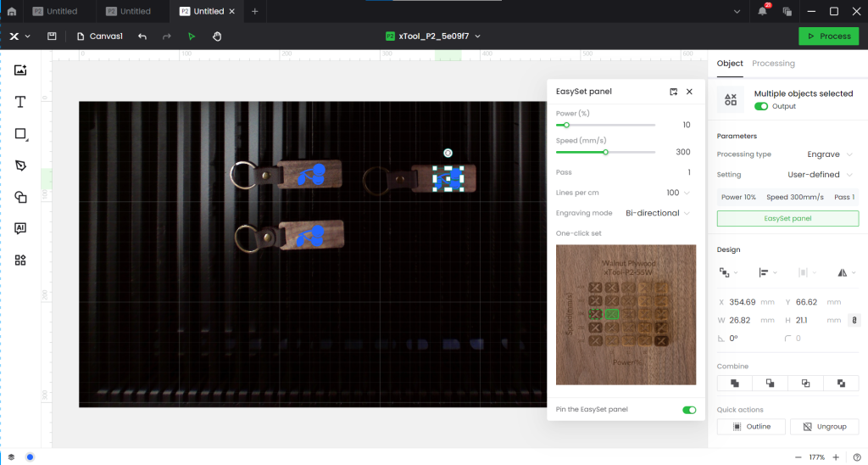Image resolution: width=868 pixels, height=465 pixels.
Task: Edit the Pass count value in EasySet
Action: point(688,172)
